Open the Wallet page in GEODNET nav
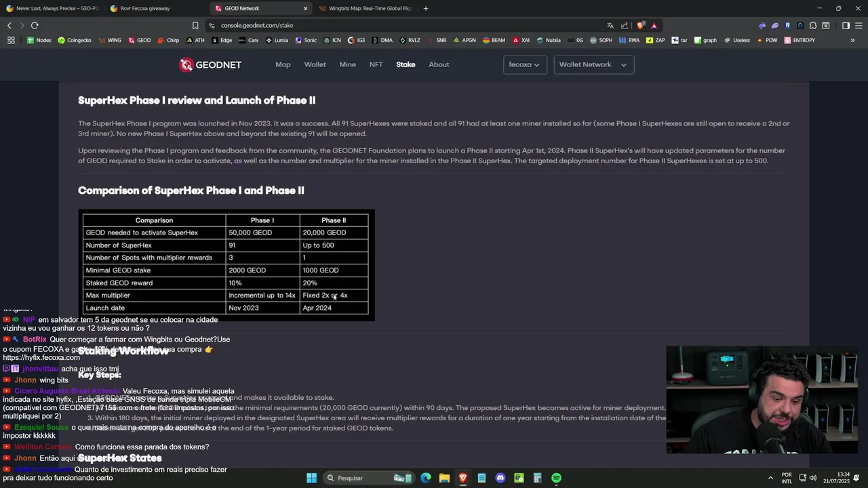The width and height of the screenshot is (868, 488). click(x=315, y=64)
